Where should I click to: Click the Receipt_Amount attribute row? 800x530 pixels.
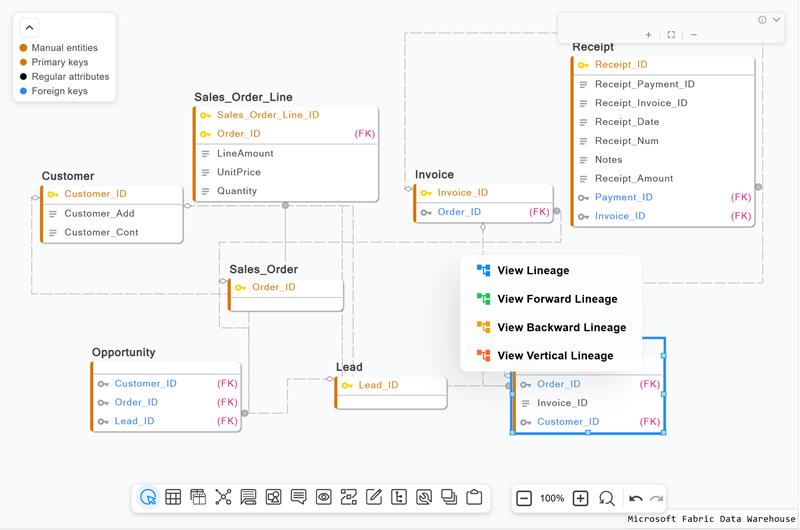[664, 179]
